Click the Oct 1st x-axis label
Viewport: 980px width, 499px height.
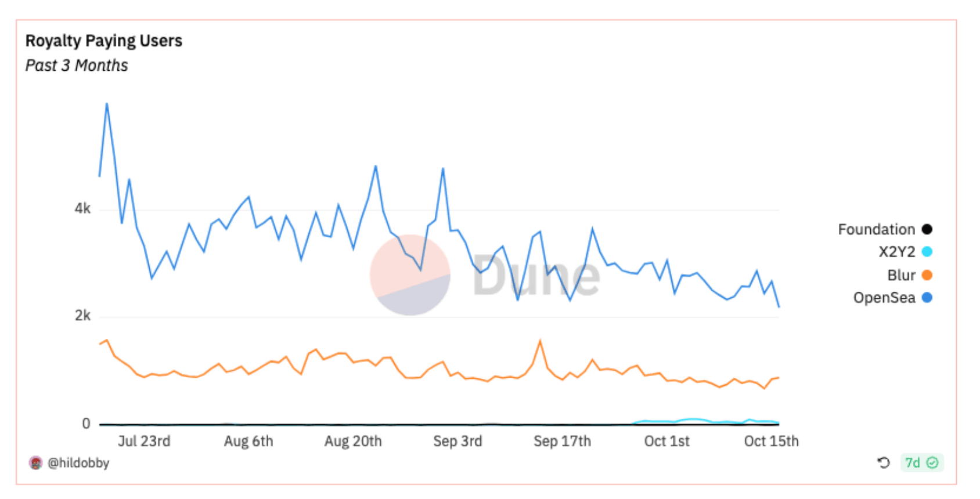click(x=666, y=441)
